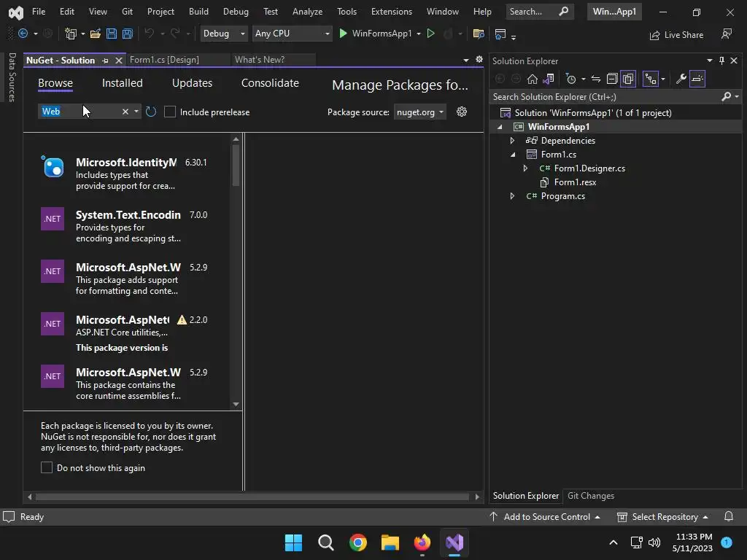The image size is (747, 560).
Task: Pin the NuGet - Solution tab
Action: 105,61
